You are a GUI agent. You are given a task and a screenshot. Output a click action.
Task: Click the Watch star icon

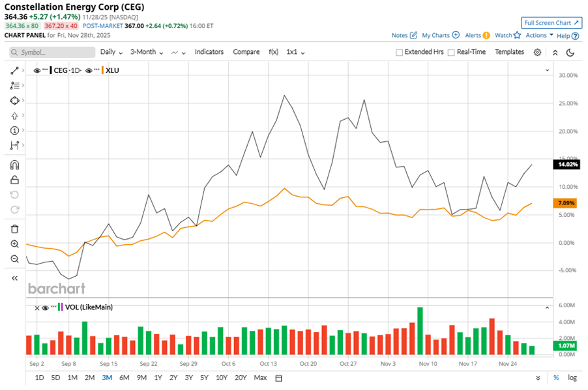click(517, 35)
